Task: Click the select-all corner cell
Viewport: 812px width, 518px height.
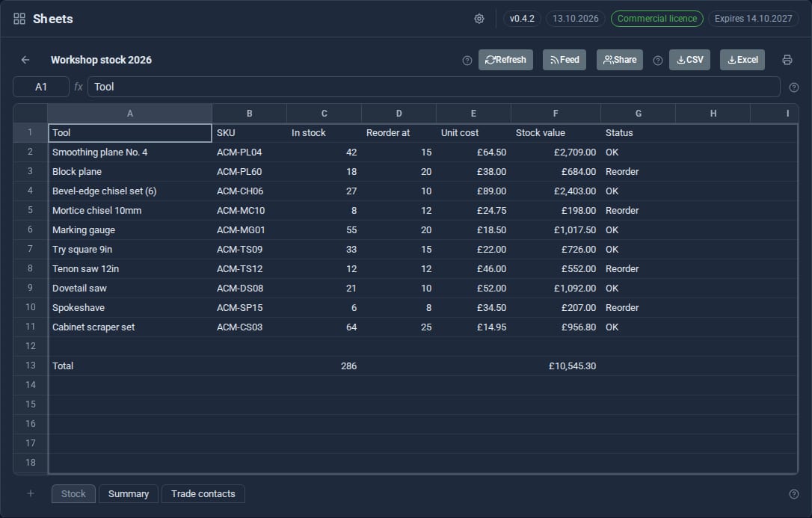Action: pyautogui.click(x=31, y=114)
